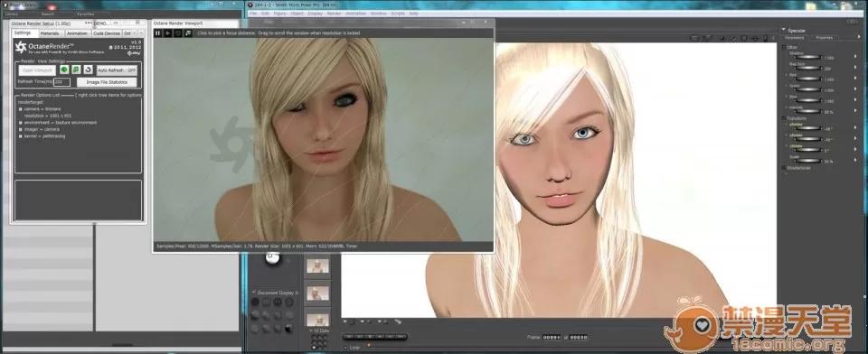
Task: Click the trackball camera control sphere
Action: pos(273,257)
